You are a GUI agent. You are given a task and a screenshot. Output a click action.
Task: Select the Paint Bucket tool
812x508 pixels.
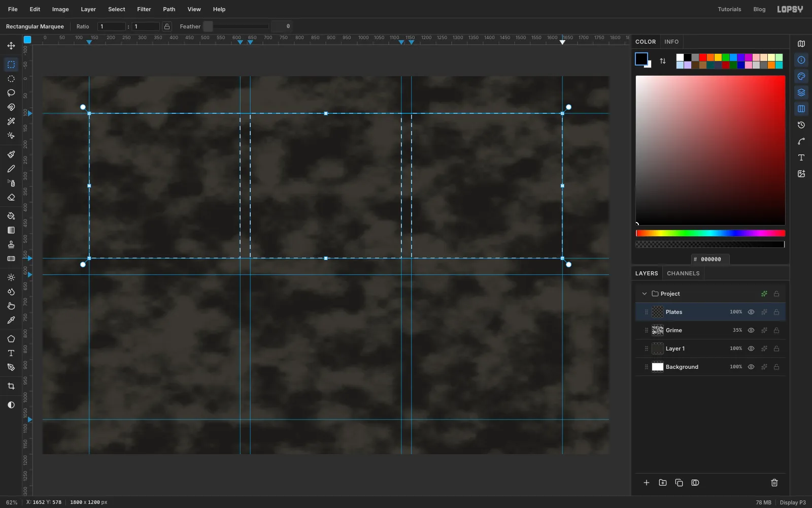11,216
